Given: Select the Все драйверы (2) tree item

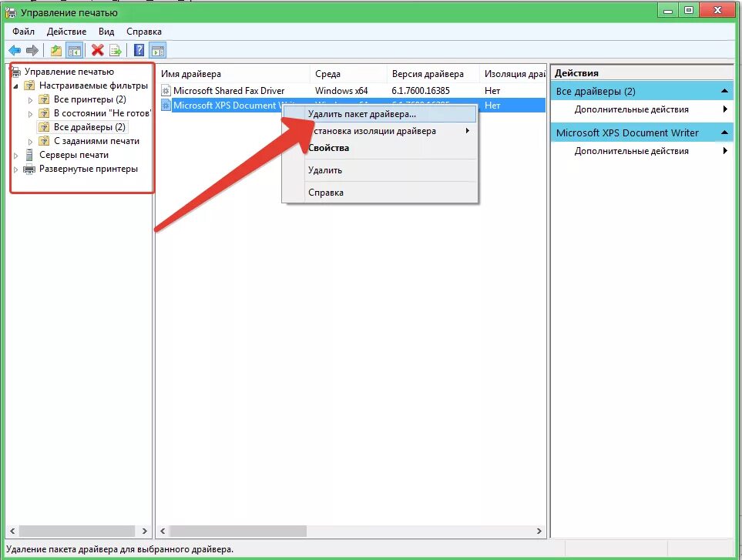Looking at the screenshot, I should (x=89, y=127).
